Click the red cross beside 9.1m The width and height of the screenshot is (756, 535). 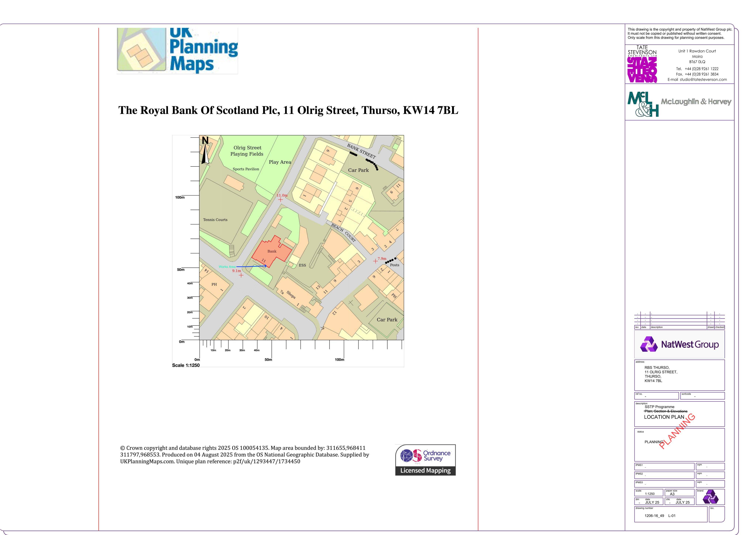(241, 275)
